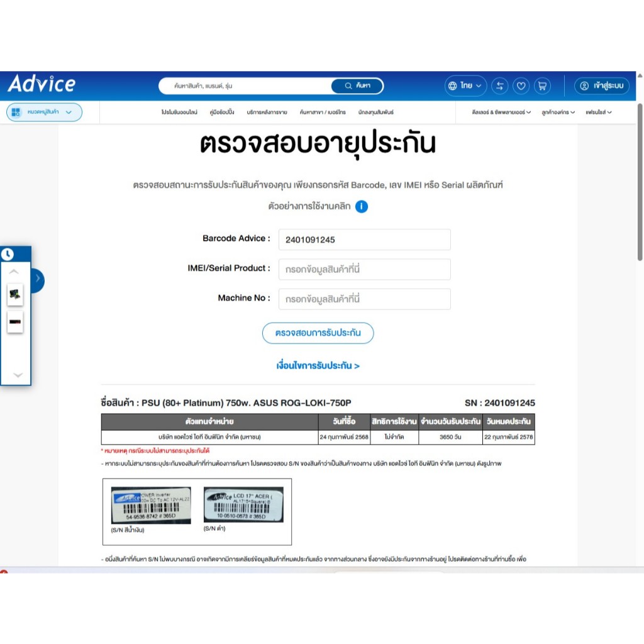Click the IMEI/Serial Product input field

pyautogui.click(x=364, y=269)
